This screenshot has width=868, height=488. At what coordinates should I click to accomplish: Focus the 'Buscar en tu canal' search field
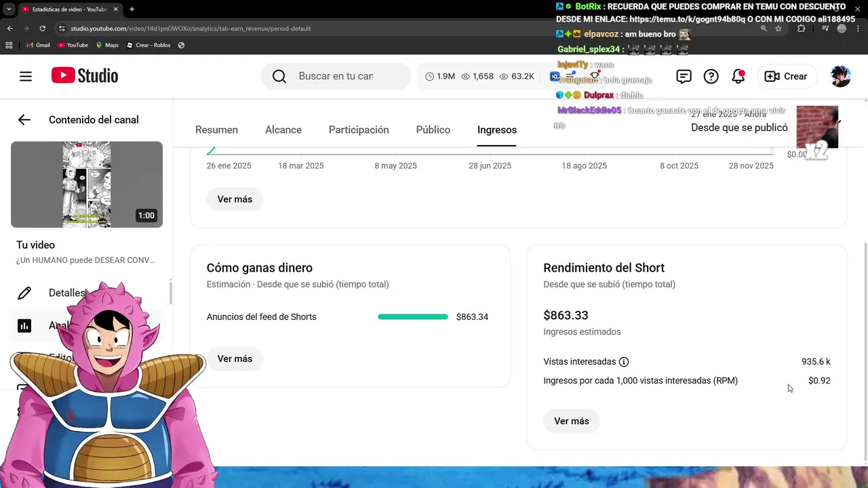click(336, 77)
